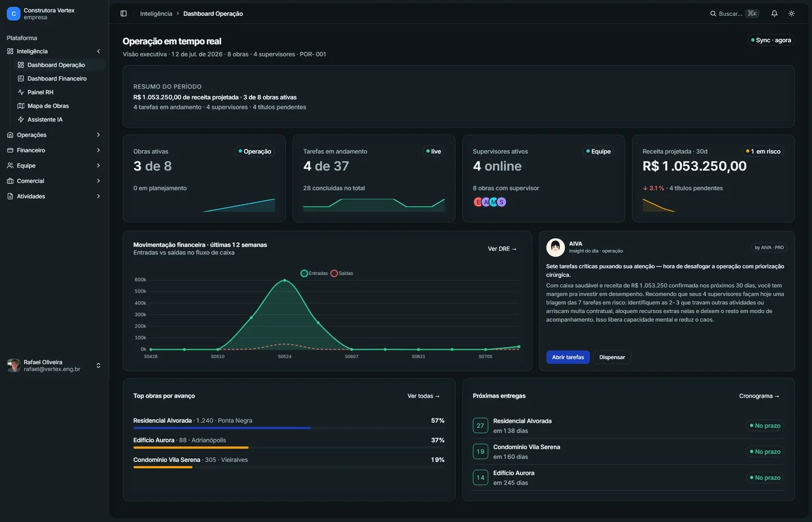Dismiss the AIVA insight with Dispensar

(612, 357)
